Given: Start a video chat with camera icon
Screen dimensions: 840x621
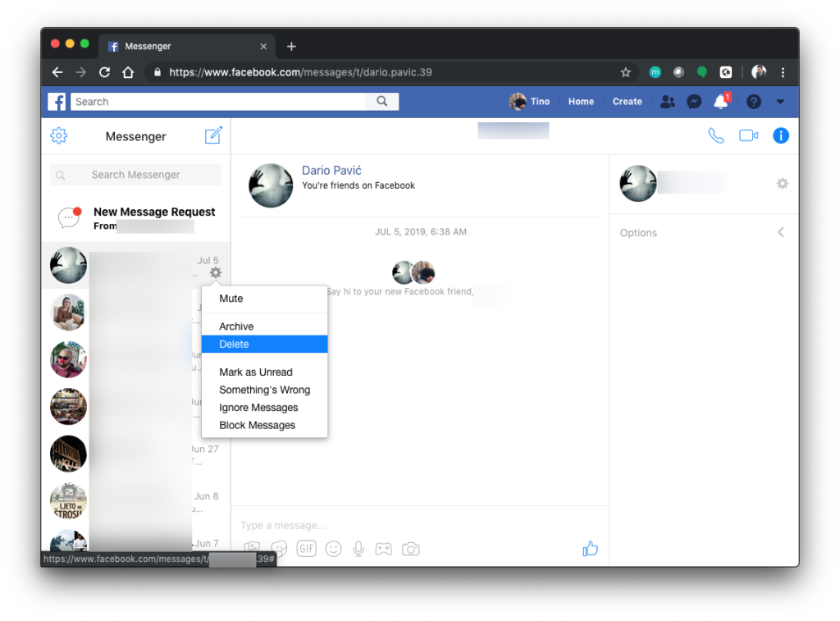Looking at the screenshot, I should click(x=748, y=136).
